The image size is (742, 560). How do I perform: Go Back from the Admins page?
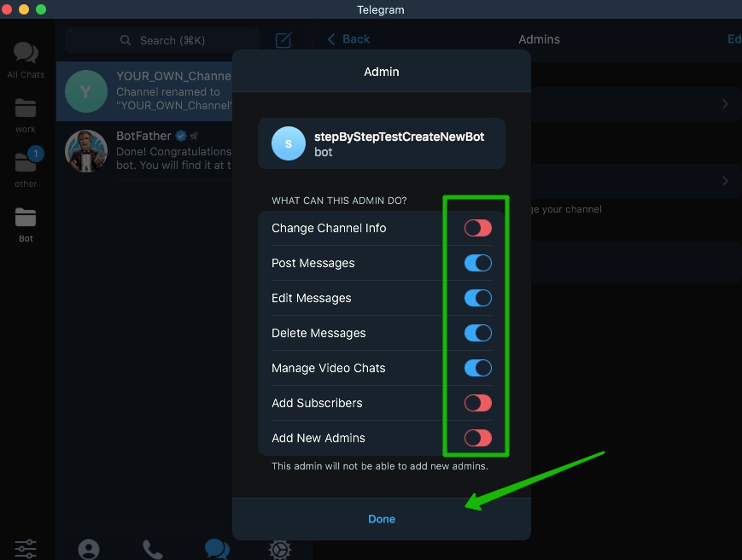[x=348, y=39]
